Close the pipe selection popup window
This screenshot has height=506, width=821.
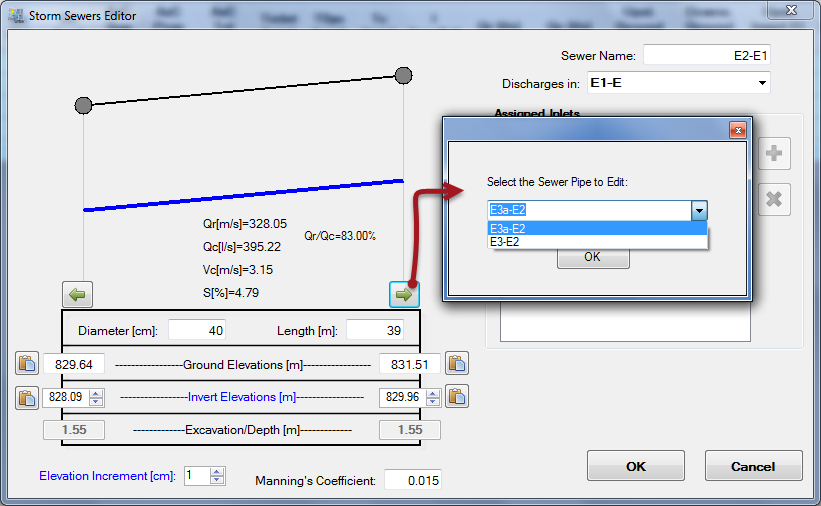coord(737,130)
